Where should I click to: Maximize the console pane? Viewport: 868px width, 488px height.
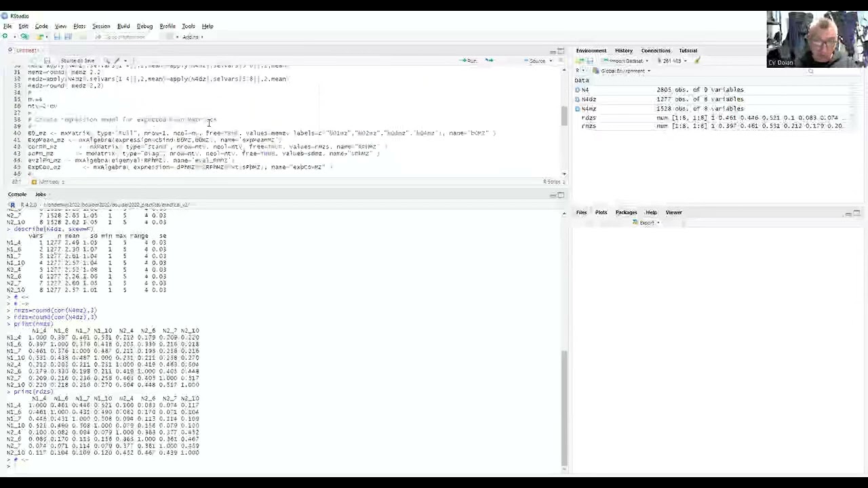[561, 195]
